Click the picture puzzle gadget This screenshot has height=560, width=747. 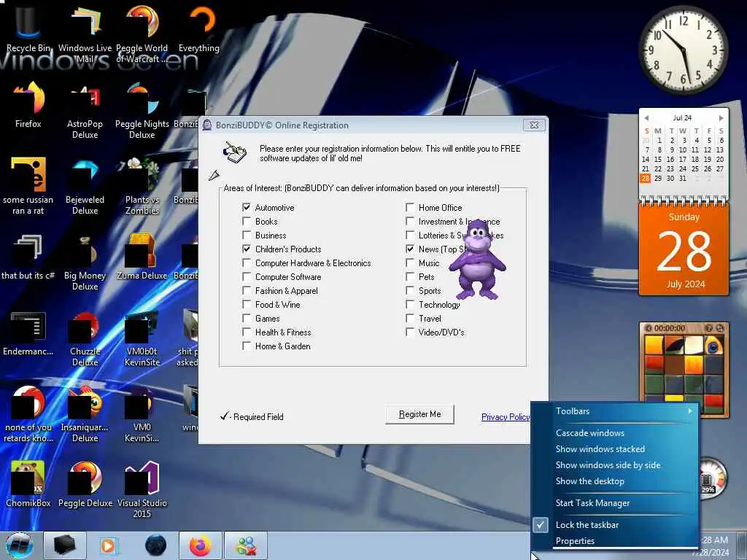(684, 370)
